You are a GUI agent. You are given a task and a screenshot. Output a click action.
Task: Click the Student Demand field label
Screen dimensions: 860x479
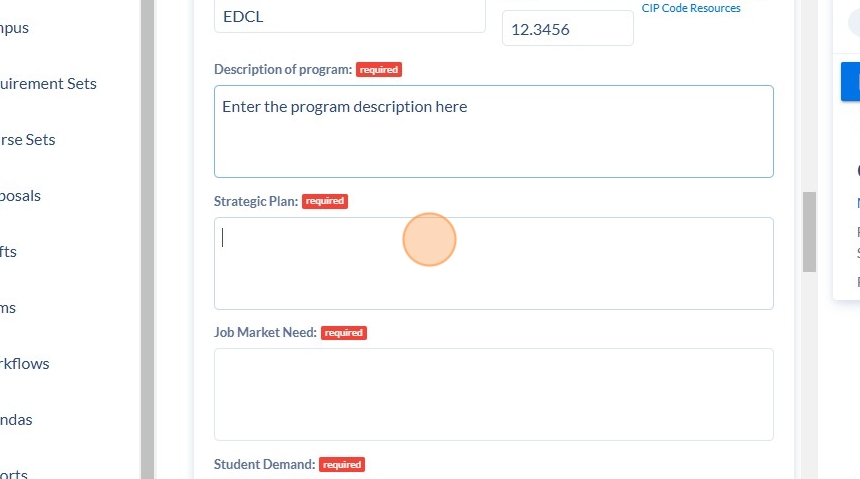(264, 464)
